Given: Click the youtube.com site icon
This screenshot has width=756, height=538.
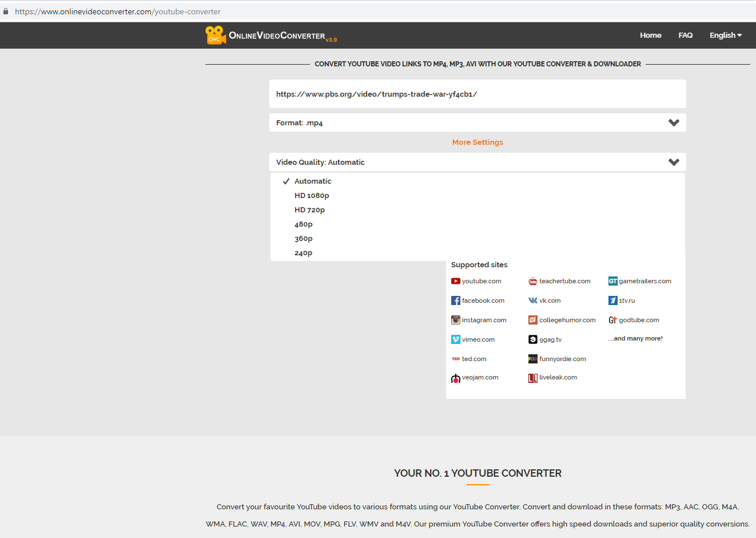Looking at the screenshot, I should pos(456,281).
